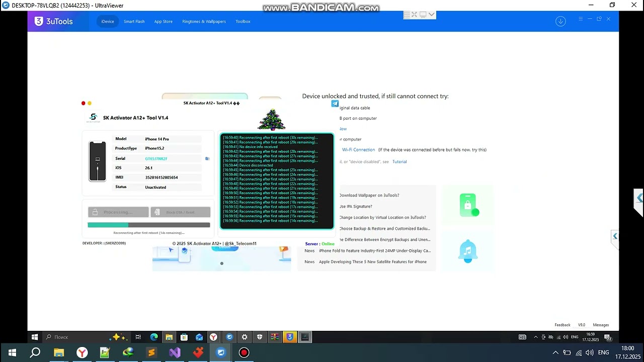Open File Explorer in local taskbar
The image size is (644, 362).
tap(59, 352)
